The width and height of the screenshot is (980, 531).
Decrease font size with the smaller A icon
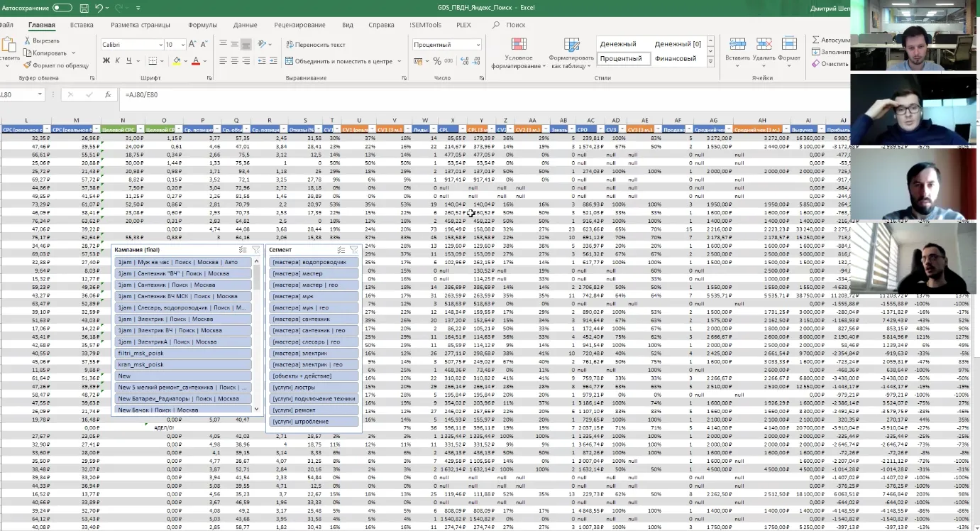click(x=204, y=44)
